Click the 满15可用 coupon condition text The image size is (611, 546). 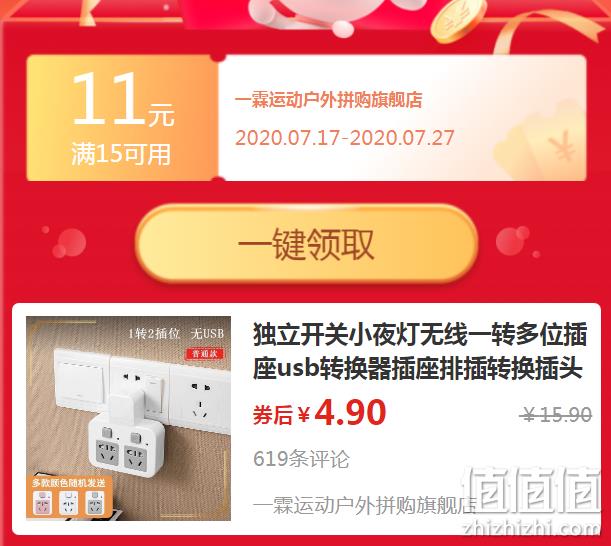(121, 154)
